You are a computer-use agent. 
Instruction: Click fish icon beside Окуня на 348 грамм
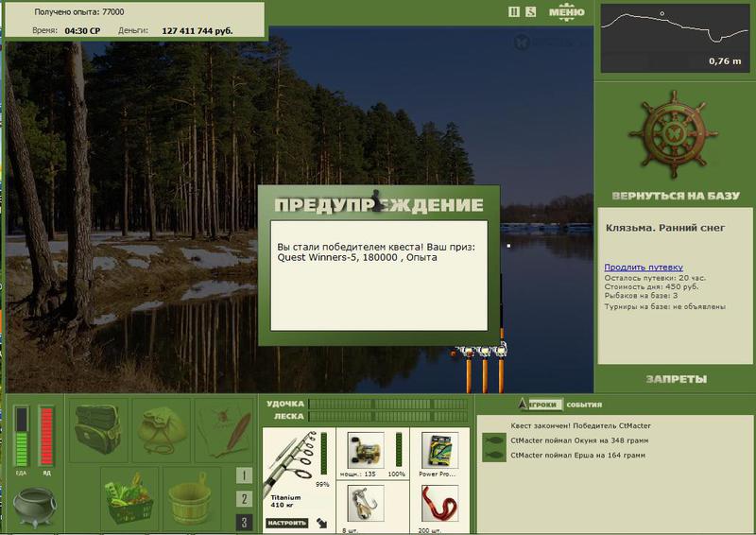coord(494,440)
